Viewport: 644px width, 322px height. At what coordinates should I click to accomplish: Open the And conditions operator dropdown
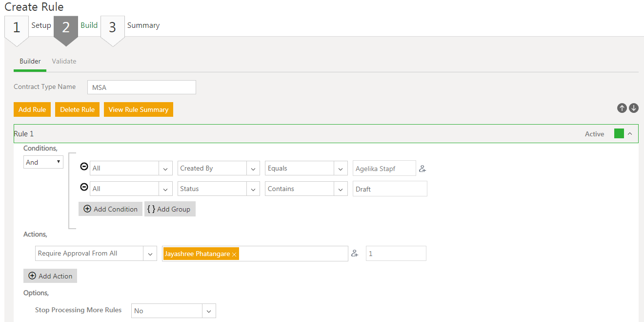click(43, 162)
